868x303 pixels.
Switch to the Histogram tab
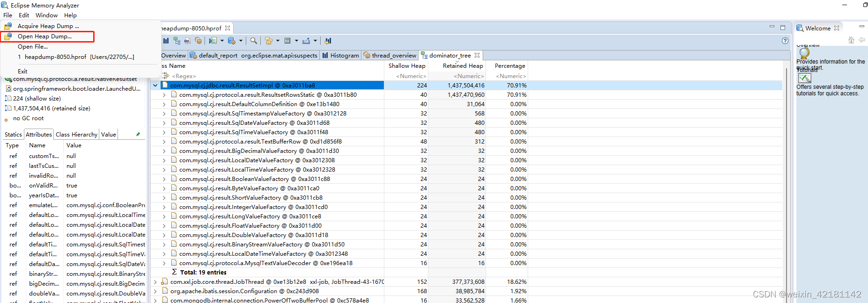point(341,56)
